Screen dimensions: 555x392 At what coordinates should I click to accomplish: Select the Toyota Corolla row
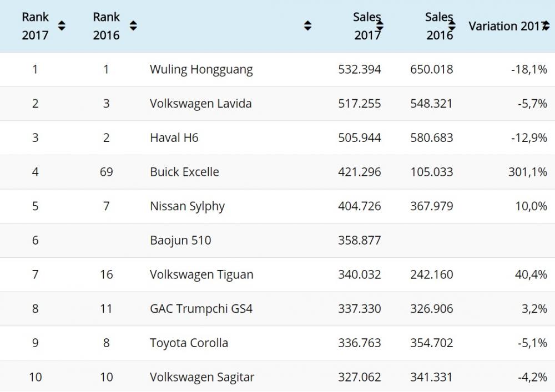coord(189,343)
